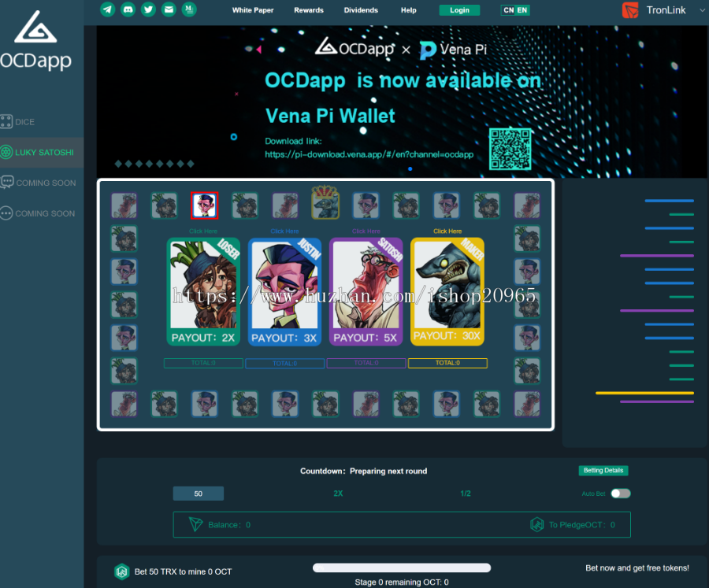Click the Vena Pi QR code
Screen dimensions: 709x588
(510, 149)
